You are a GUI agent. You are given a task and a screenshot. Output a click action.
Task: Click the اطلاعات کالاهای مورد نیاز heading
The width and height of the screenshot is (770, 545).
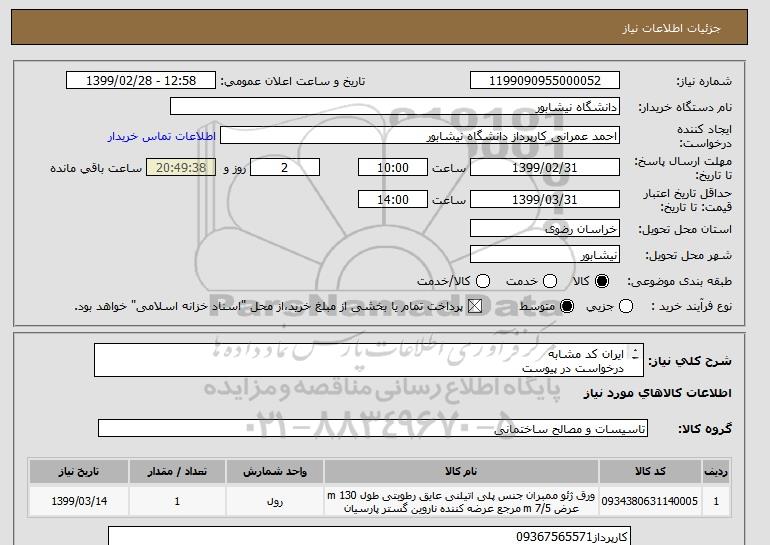(x=658, y=393)
